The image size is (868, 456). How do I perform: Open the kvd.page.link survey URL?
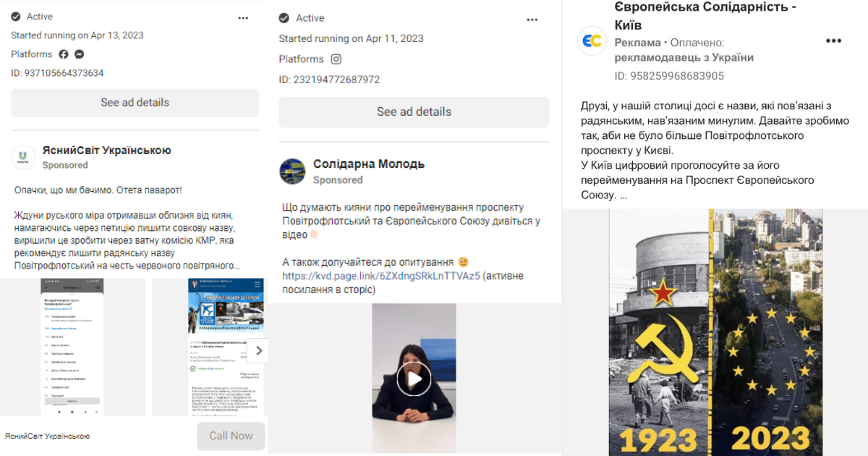(x=381, y=276)
